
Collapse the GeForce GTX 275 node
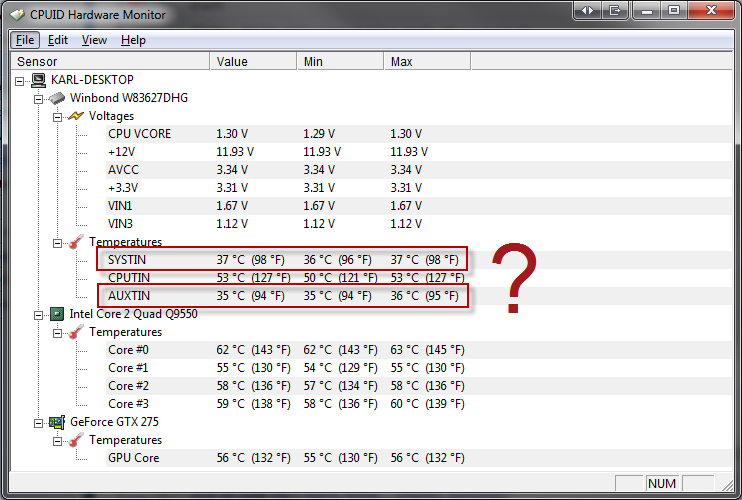tap(38, 423)
